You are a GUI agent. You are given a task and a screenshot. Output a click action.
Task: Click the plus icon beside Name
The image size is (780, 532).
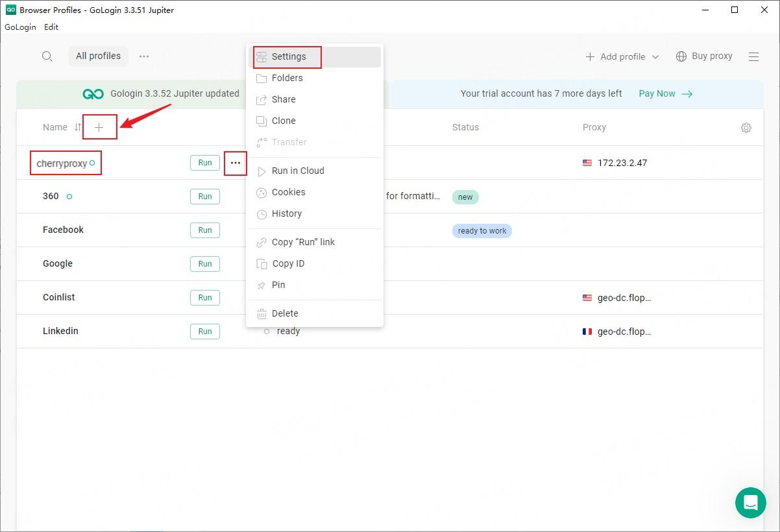[x=99, y=128]
